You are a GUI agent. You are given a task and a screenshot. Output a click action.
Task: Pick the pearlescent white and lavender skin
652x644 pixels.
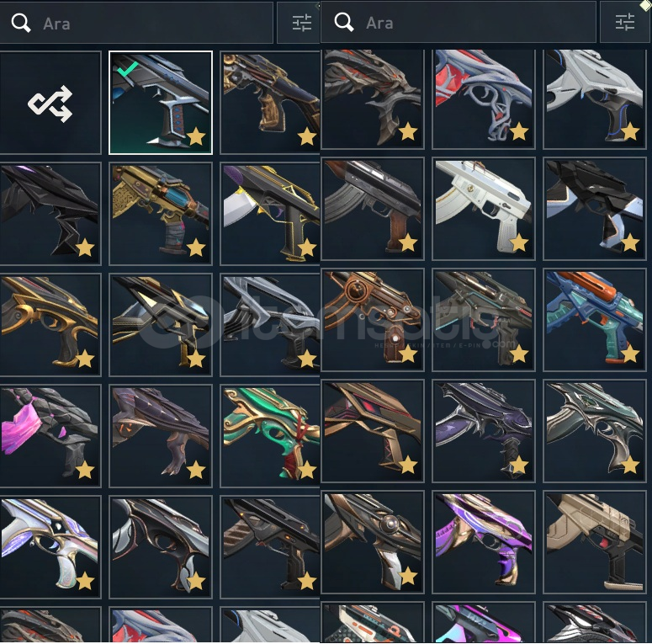pos(50,546)
